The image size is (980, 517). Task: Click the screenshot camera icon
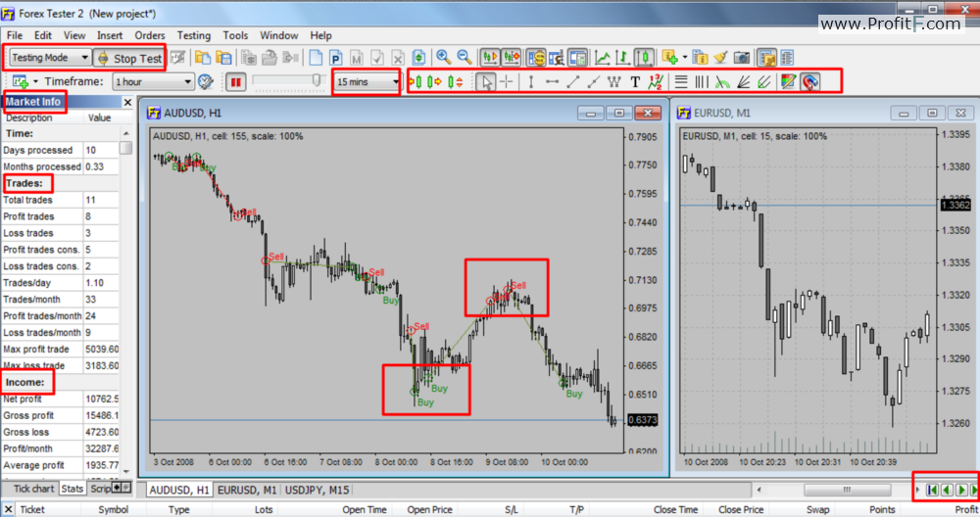[741, 58]
